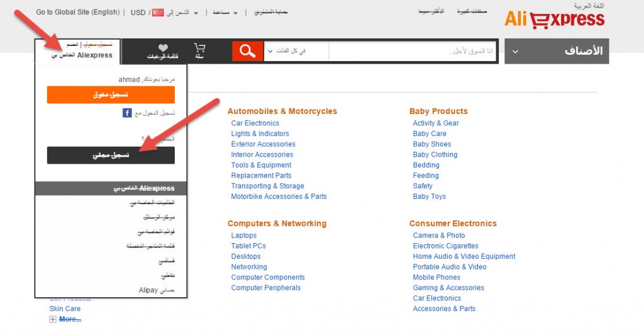Open Portable Audio & Video category
The image size is (644, 335).
coord(450,267)
